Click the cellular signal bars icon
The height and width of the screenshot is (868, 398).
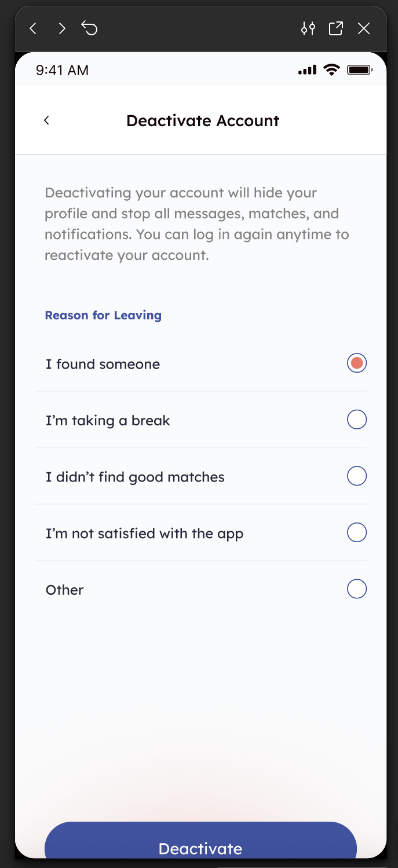pos(307,71)
